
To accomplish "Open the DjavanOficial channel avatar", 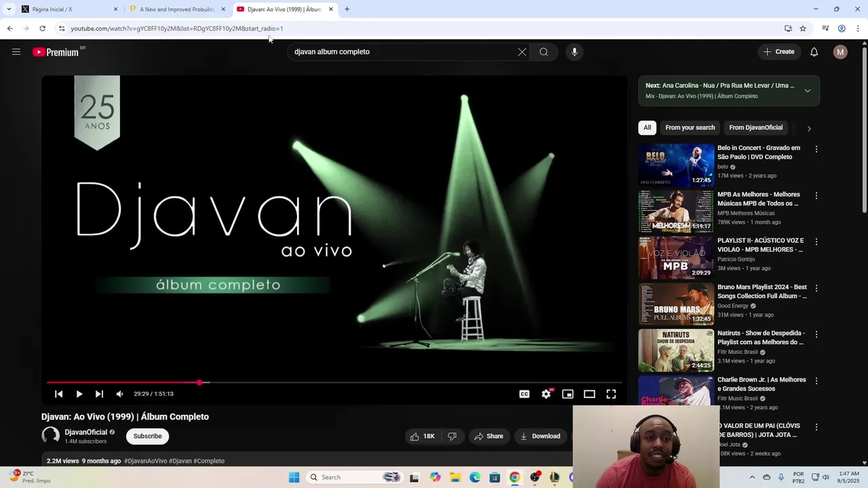I will point(51,436).
